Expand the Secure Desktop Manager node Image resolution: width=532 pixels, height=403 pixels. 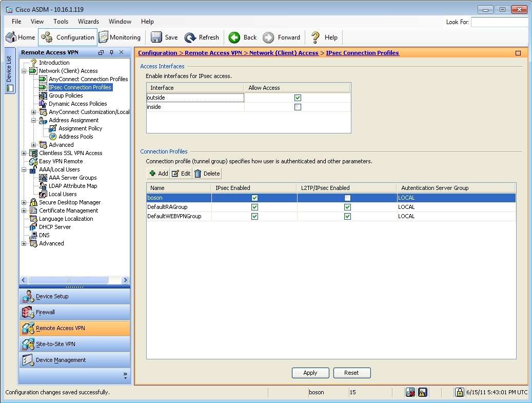[24, 202]
